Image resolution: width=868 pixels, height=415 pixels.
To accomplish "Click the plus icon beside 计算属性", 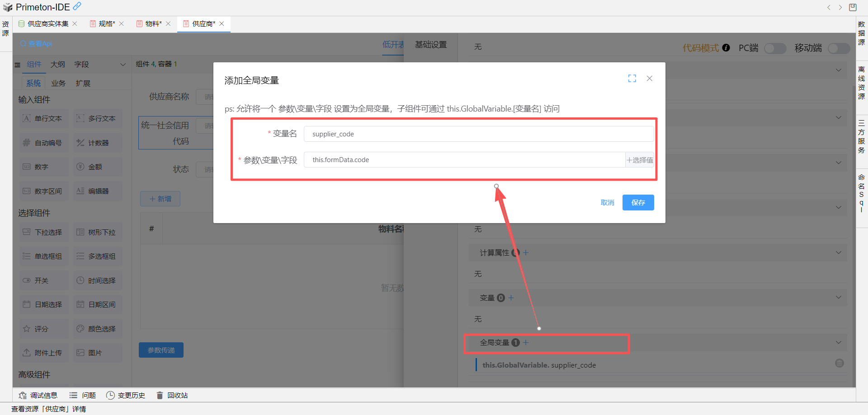I will click(526, 253).
